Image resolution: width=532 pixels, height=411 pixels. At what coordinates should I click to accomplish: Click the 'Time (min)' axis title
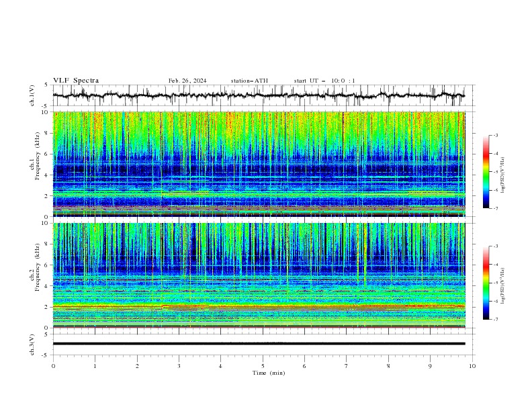pyautogui.click(x=269, y=373)
